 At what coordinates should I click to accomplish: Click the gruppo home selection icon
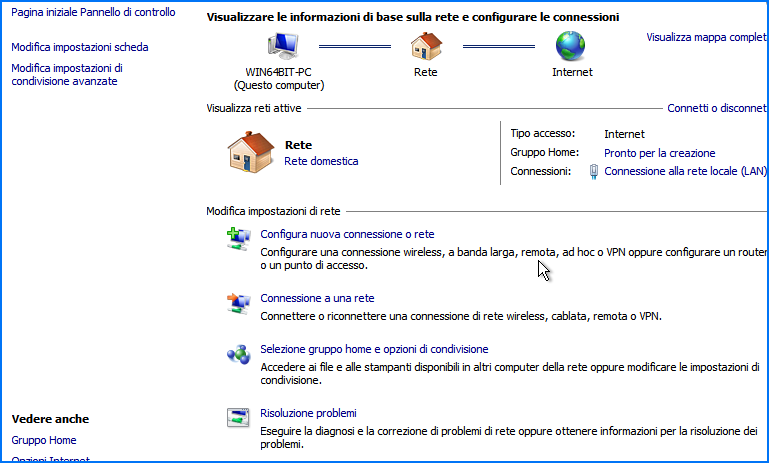tap(238, 354)
